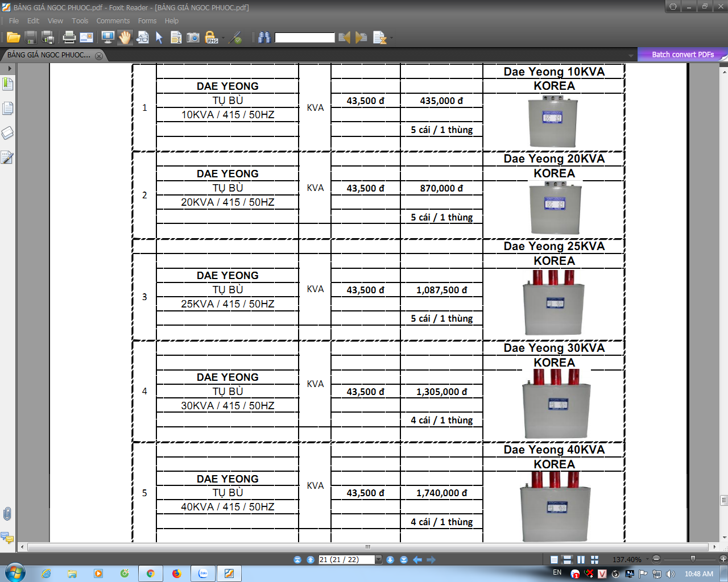Click the 20KVA / 415 / 50HZ text
The image size is (728, 582).
227,202
